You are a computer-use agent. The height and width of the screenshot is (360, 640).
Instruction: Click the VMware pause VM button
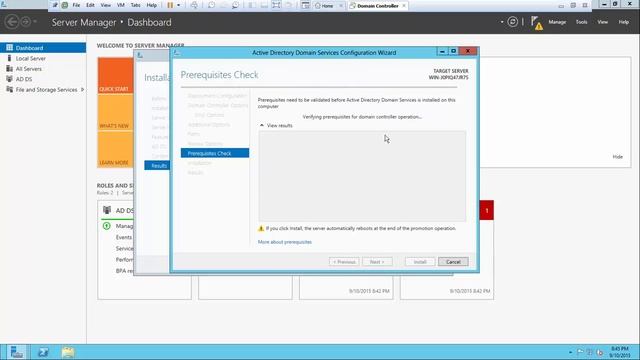coord(170,5)
